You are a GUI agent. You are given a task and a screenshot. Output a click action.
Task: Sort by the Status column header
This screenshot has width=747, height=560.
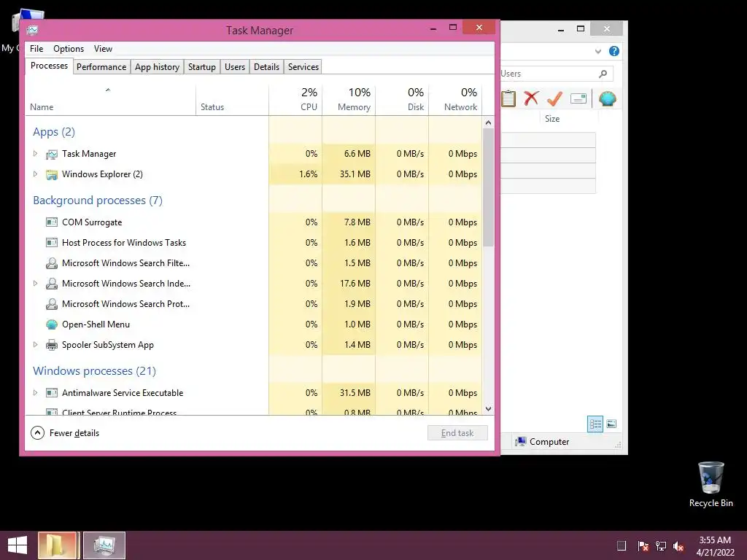(232, 100)
